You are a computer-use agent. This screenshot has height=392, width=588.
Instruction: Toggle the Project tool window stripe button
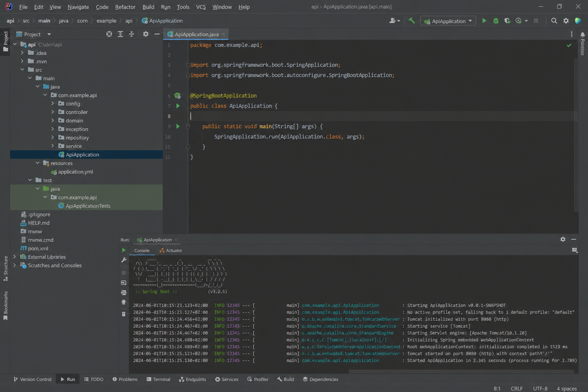coord(5,41)
